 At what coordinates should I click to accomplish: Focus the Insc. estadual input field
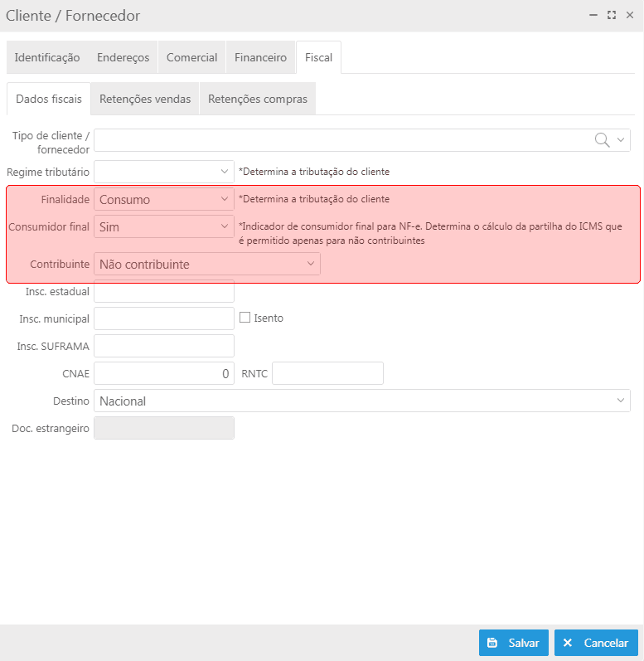[164, 291]
